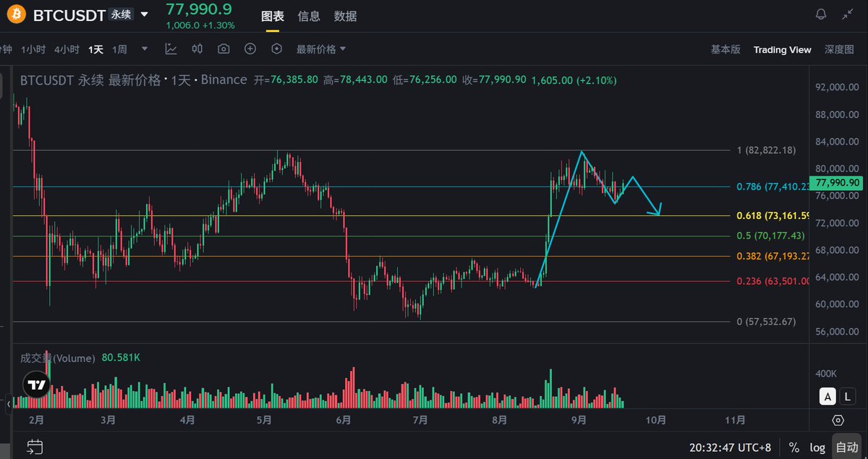The image size is (868, 459).
Task: Expand the 最新价格 price type dropdown
Action: point(321,49)
